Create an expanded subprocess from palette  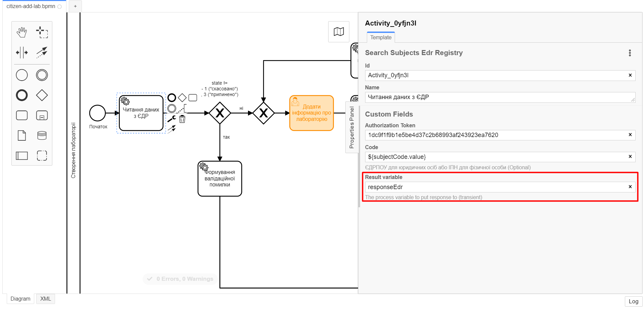42,115
